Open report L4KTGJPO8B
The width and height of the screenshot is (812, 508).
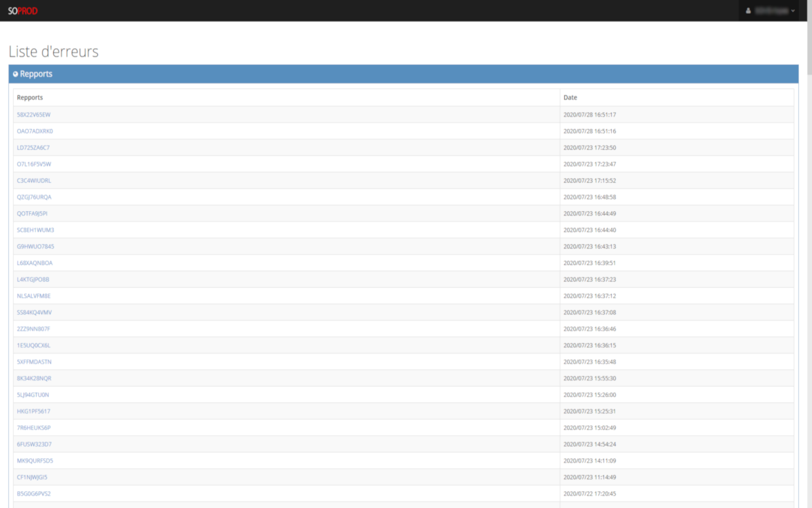click(33, 280)
